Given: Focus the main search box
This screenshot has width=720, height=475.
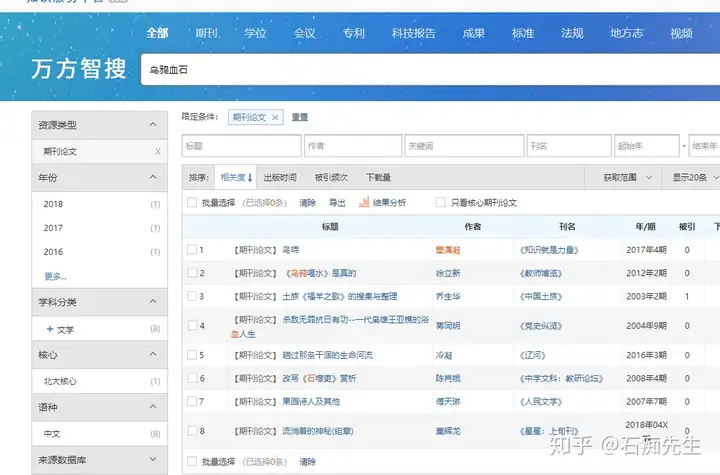Looking at the screenshot, I should click(x=430, y=70).
